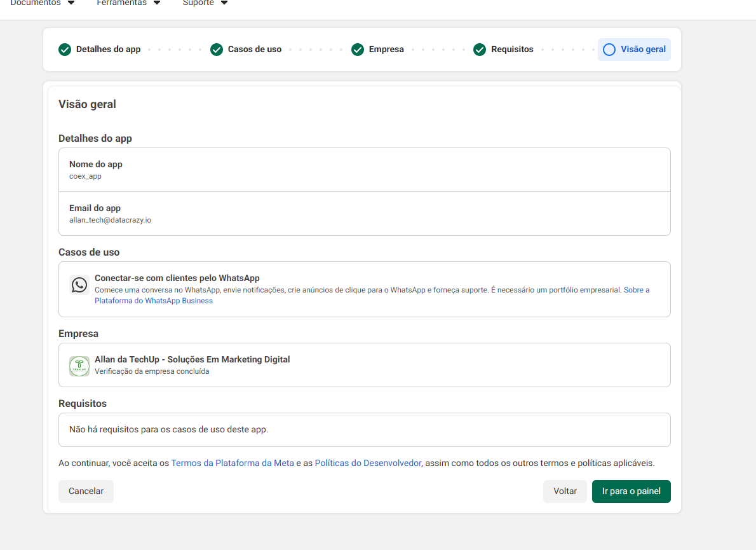Click Verificação da empresa concluída text
756x550 pixels.
pyautogui.click(x=152, y=371)
